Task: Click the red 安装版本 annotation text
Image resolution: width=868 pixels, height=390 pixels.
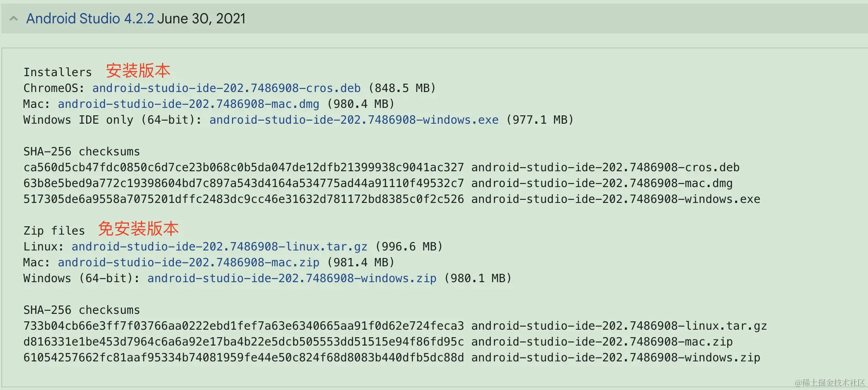Action: coord(138,70)
